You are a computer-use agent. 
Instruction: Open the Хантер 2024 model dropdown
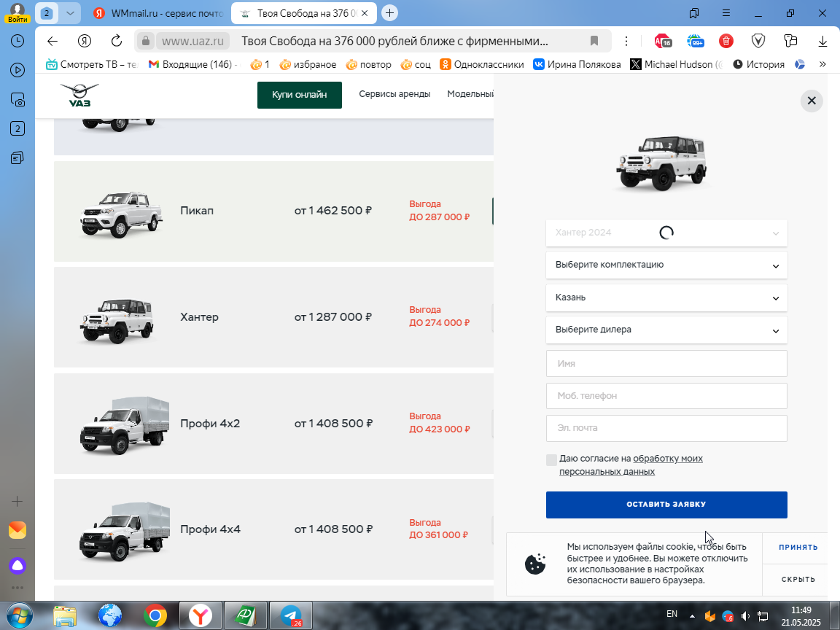click(x=666, y=233)
